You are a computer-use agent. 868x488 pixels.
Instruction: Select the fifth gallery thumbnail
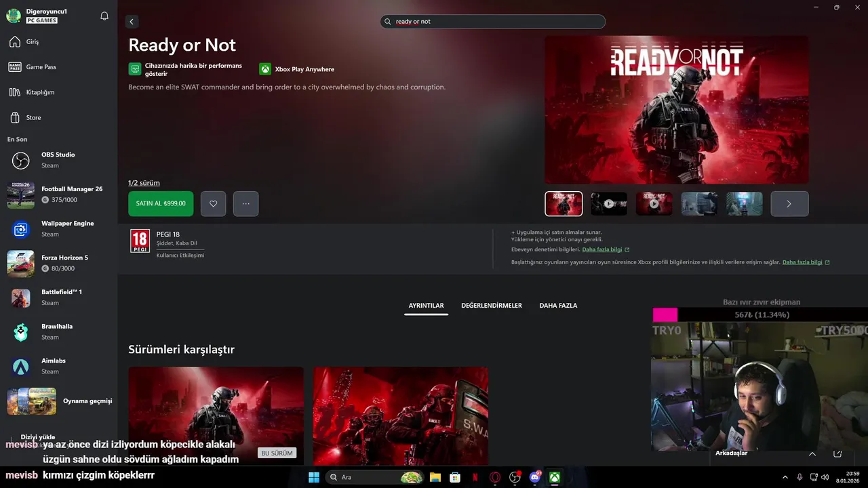point(745,203)
